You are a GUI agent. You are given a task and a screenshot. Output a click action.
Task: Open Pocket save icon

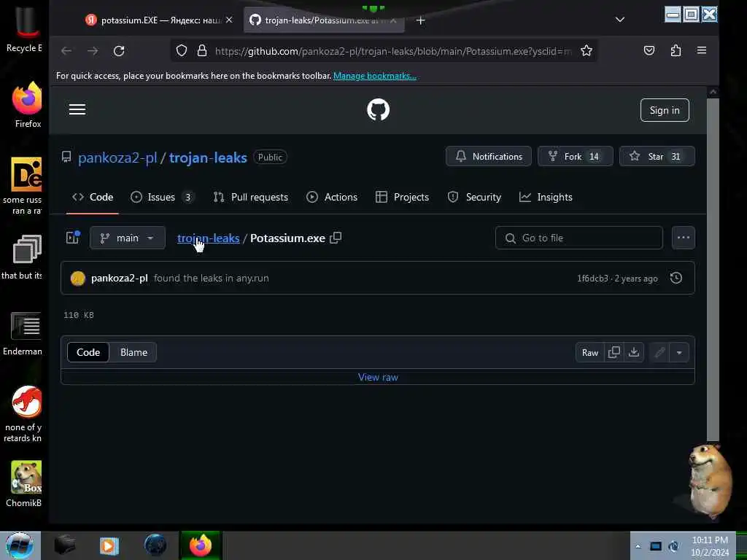pos(649,50)
